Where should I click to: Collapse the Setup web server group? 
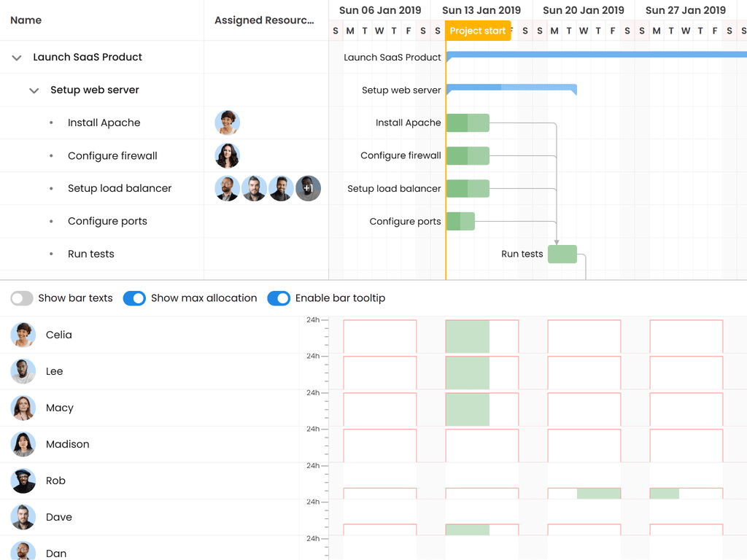[34, 90]
